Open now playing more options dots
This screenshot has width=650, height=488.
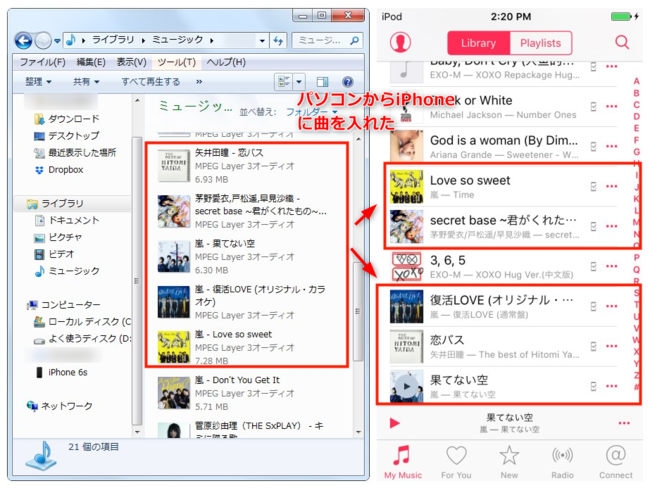click(624, 423)
